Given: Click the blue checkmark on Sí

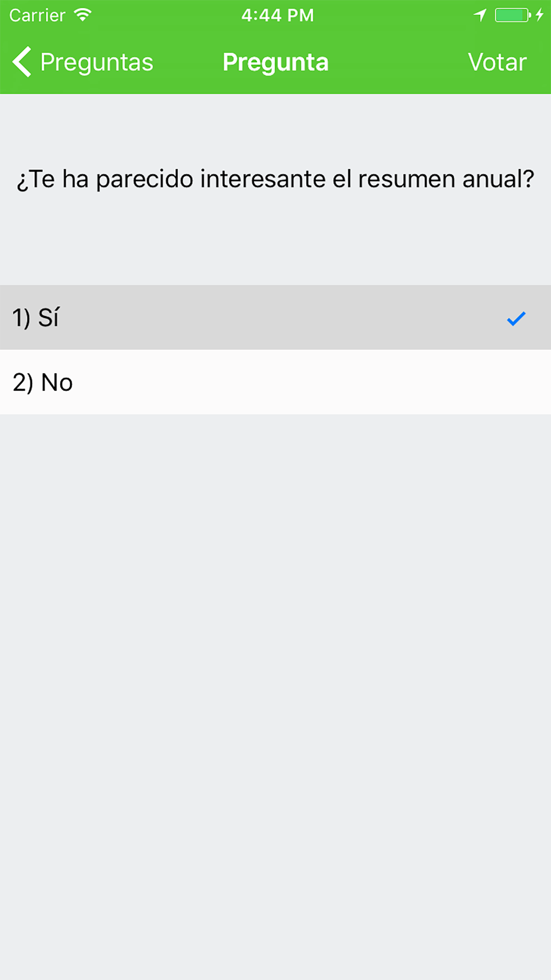Looking at the screenshot, I should (516, 318).
